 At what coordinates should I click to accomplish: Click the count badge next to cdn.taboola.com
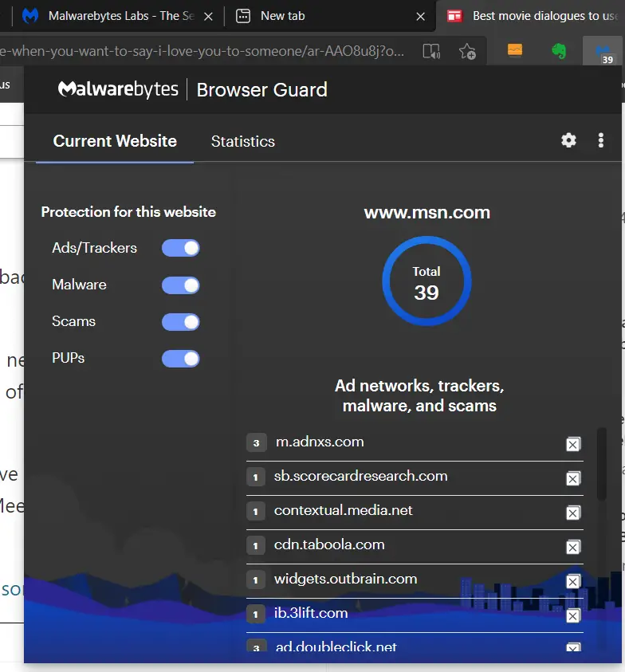(x=256, y=545)
